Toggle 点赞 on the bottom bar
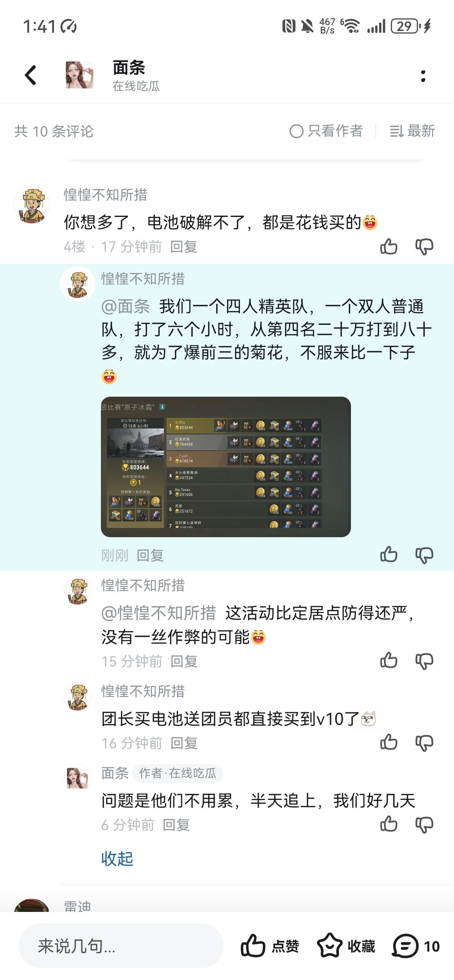This screenshot has height=980, width=454. pyautogui.click(x=270, y=946)
